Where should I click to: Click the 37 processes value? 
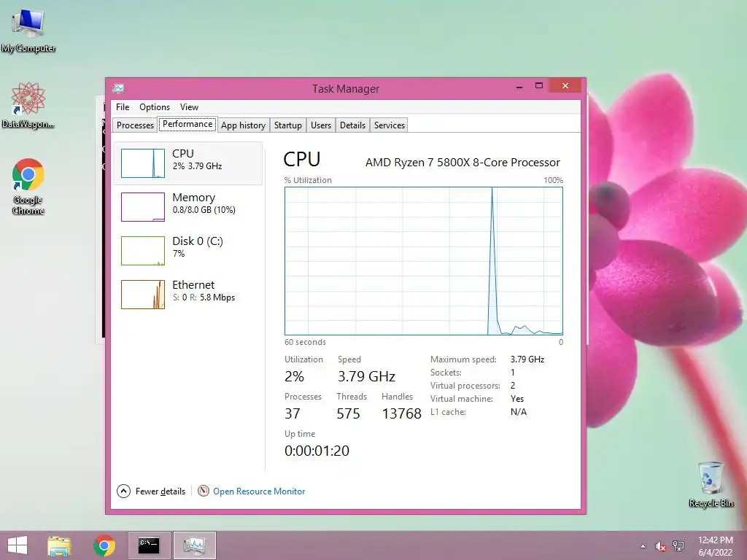[x=293, y=413]
